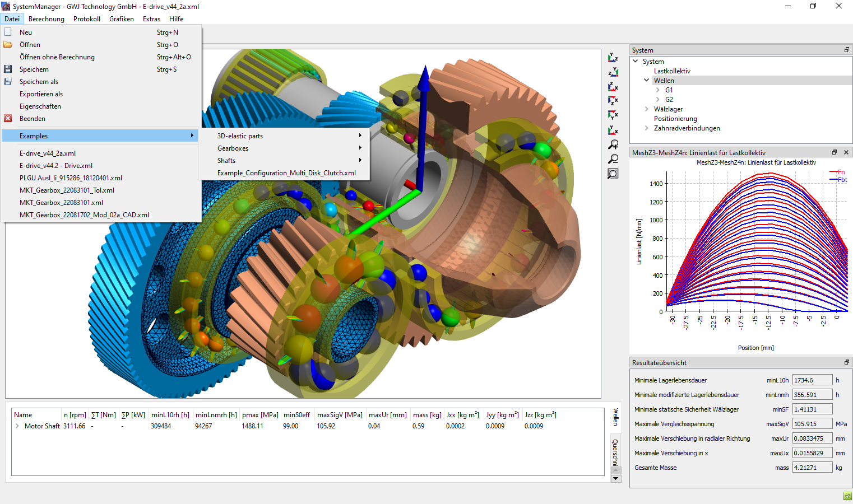Select the Y-up X-right view icon

pyautogui.click(x=613, y=130)
